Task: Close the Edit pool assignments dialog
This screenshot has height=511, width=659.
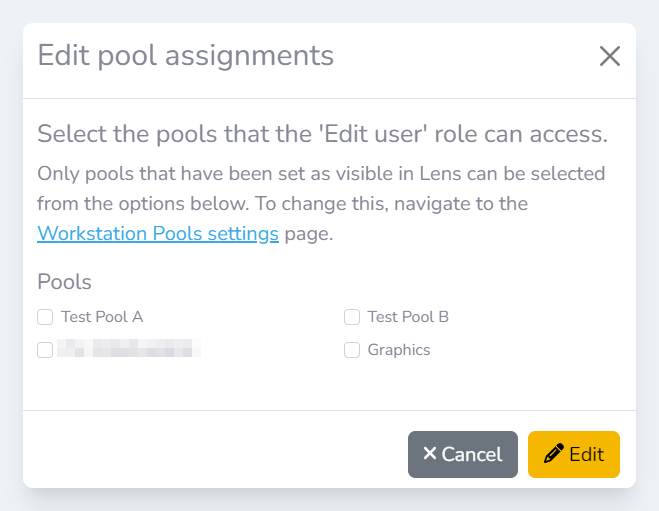Action: tap(609, 56)
